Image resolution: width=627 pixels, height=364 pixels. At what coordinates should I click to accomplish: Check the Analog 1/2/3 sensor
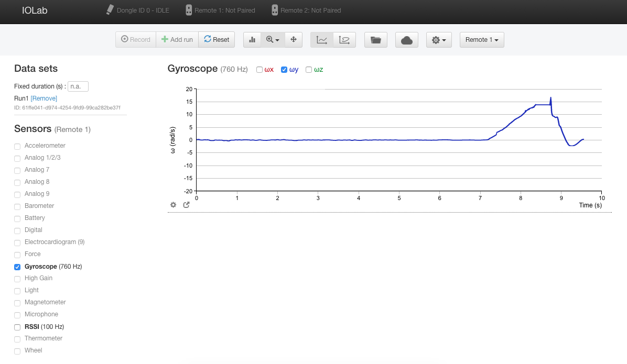click(17, 158)
